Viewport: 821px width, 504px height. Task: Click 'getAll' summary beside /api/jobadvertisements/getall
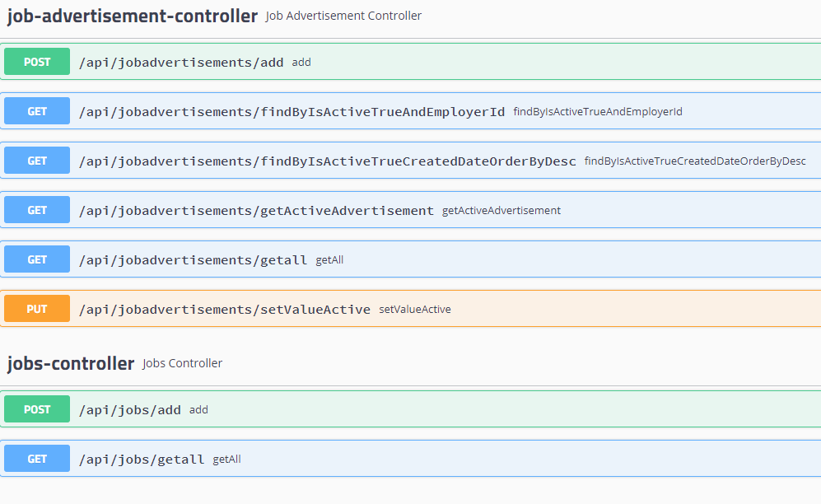click(330, 259)
